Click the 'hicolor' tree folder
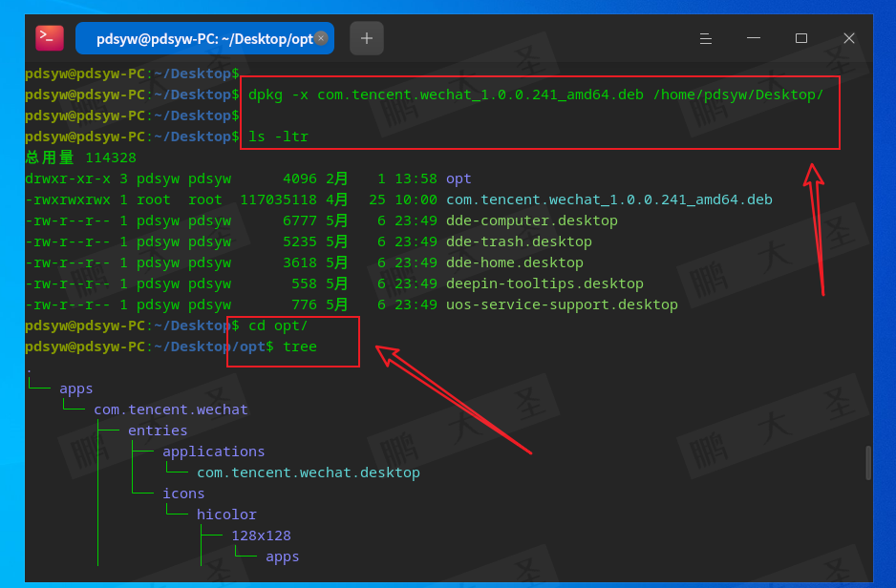This screenshot has width=896, height=588. (226, 514)
